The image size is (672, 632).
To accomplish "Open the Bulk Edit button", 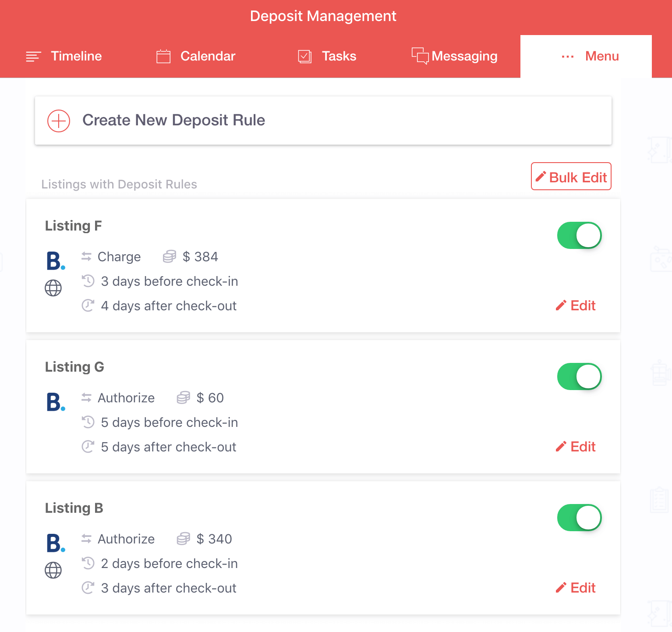I will 571,176.
